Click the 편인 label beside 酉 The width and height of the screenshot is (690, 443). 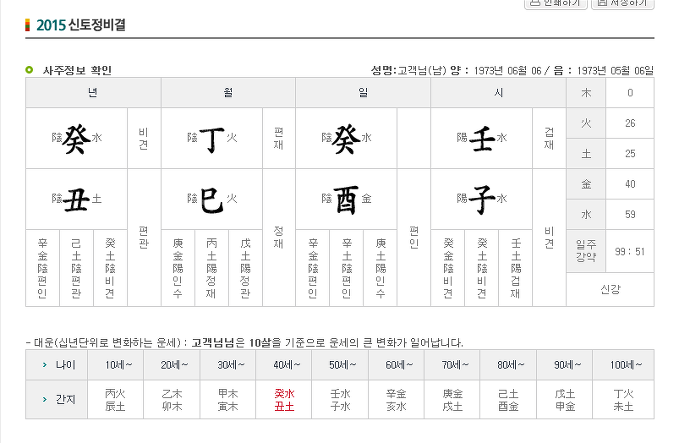(x=414, y=238)
